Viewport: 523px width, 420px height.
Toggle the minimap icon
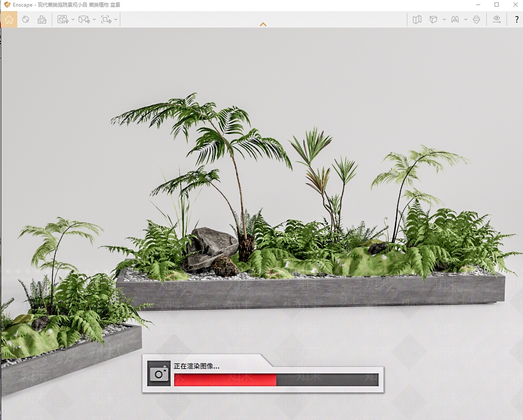pyautogui.click(x=417, y=20)
